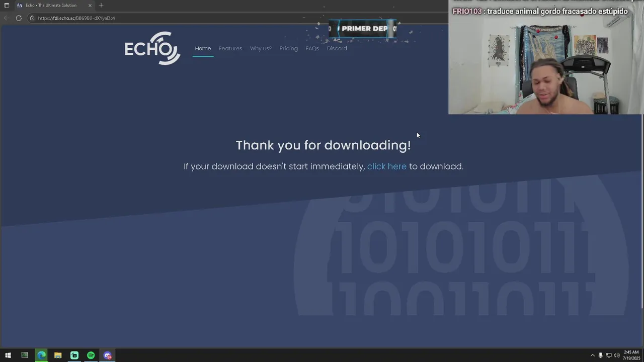The width and height of the screenshot is (644, 362).
Task: Click the 'click here' download link
Action: [387, 166]
